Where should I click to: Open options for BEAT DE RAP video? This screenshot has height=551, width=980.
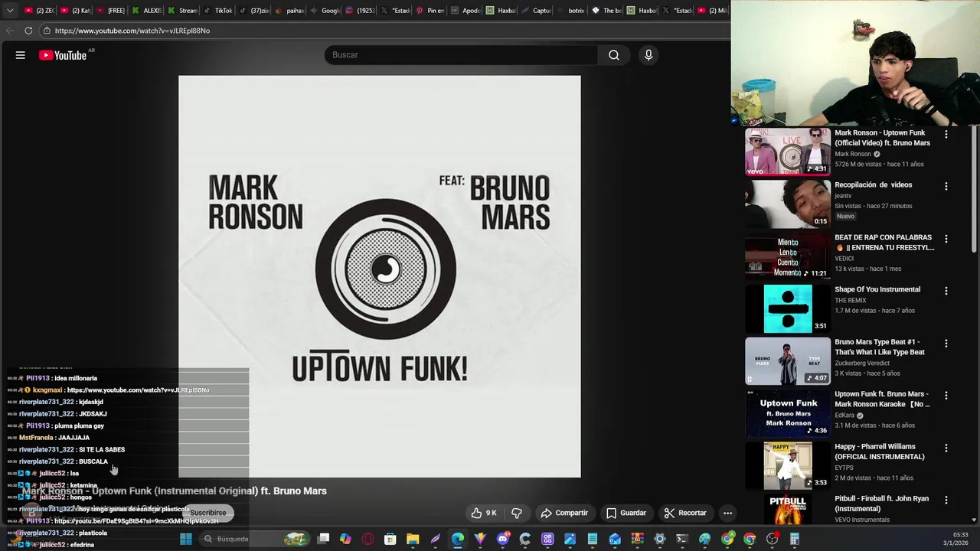point(946,239)
